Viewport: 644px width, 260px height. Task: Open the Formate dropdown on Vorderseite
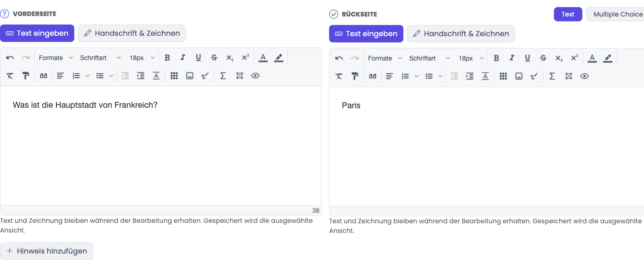(56, 58)
